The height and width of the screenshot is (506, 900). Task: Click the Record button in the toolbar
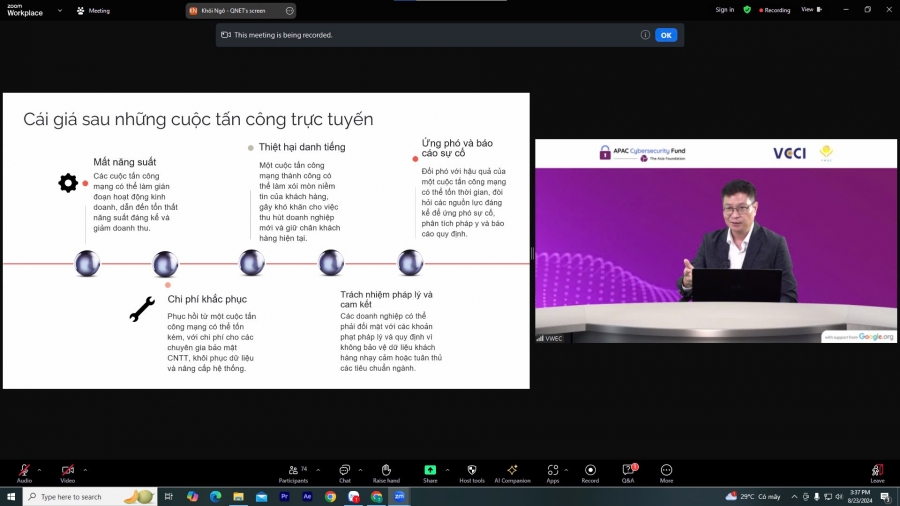pos(590,471)
